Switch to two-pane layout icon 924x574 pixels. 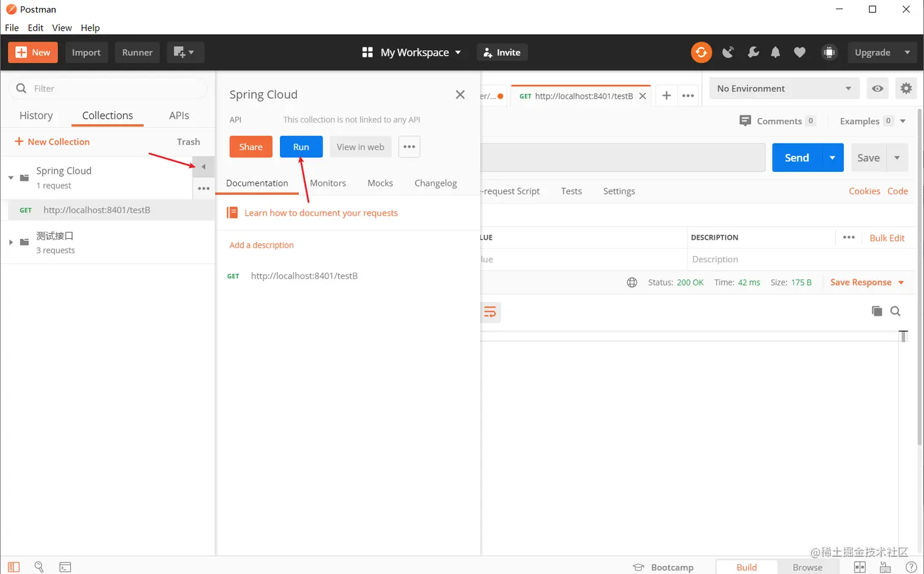860,567
